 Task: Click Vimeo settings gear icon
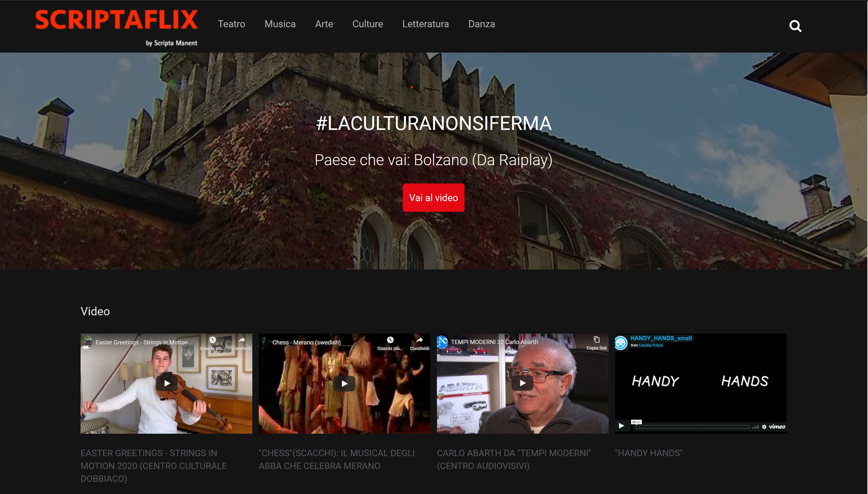(x=764, y=427)
